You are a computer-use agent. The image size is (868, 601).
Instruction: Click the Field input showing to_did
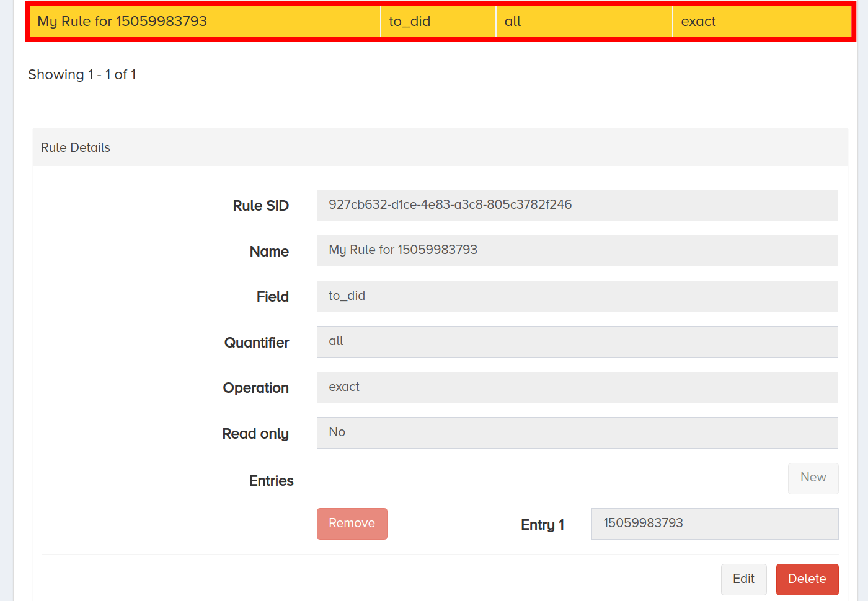[x=577, y=296]
